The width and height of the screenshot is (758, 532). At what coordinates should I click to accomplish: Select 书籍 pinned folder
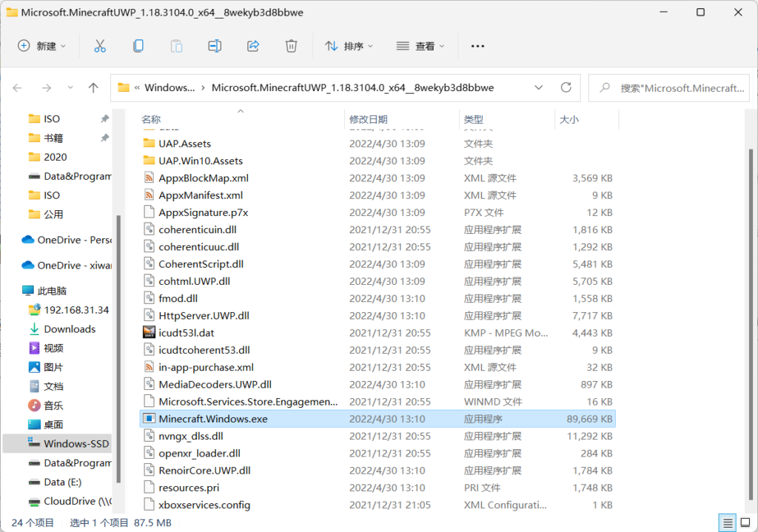point(53,138)
